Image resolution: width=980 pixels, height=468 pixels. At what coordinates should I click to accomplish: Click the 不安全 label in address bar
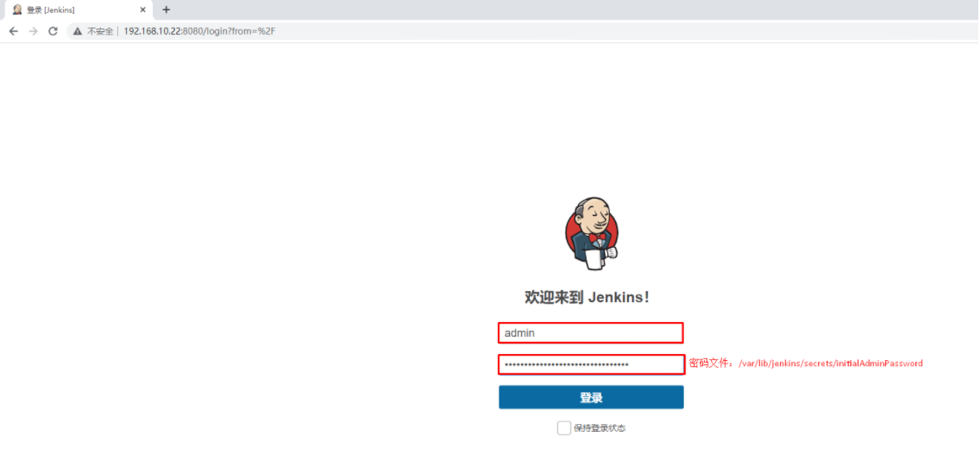pyautogui.click(x=99, y=31)
